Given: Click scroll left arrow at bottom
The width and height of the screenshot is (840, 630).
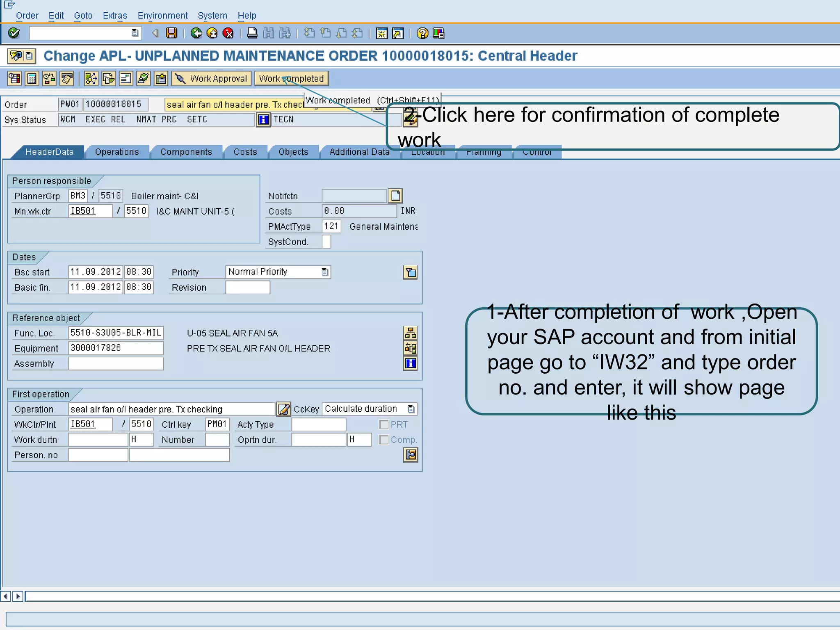Looking at the screenshot, I should [x=6, y=596].
